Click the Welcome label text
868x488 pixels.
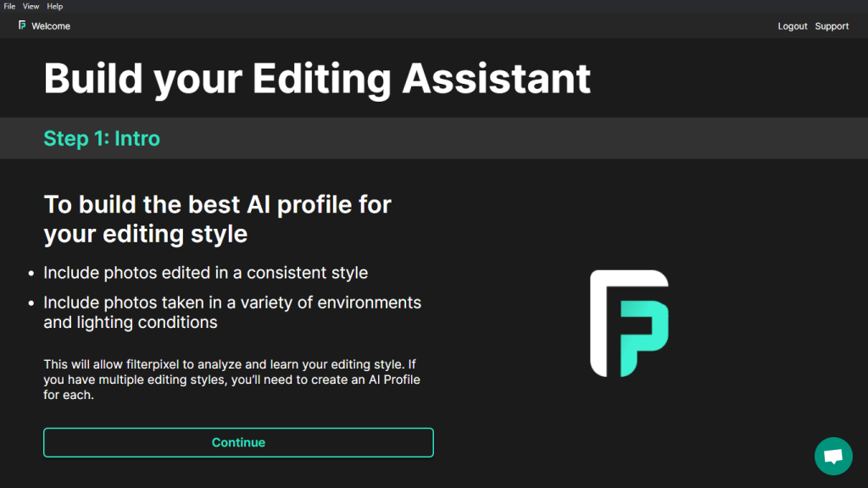pyautogui.click(x=52, y=25)
